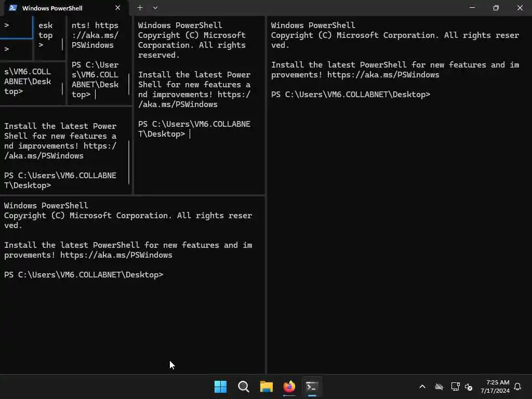Open a new tab with plus button

(x=140, y=7)
